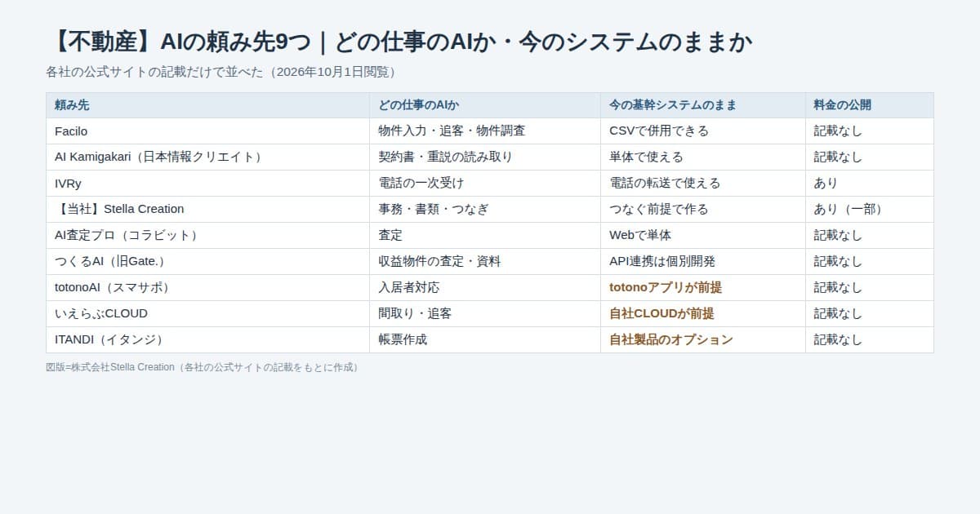The width and height of the screenshot is (980, 514).
Task: Click the 単体で使える cell
Action: tap(703, 157)
